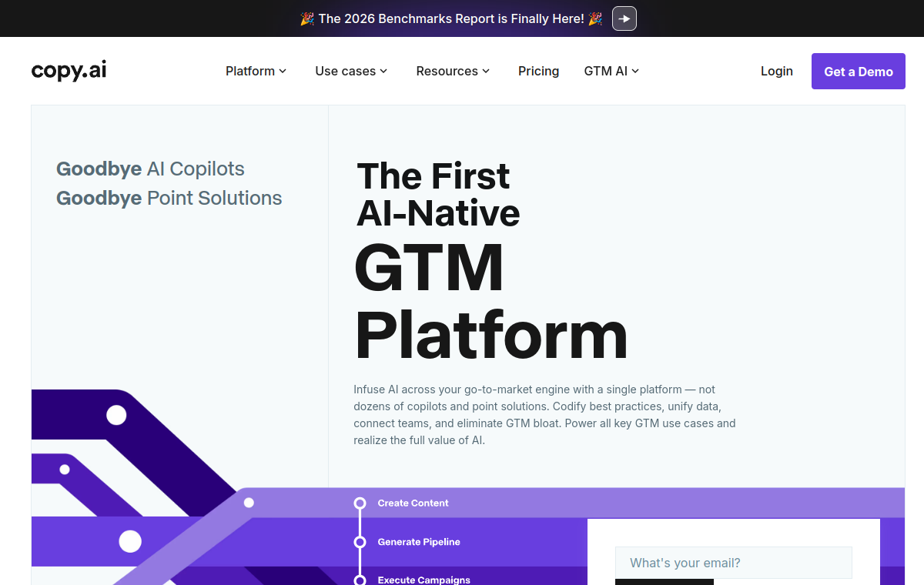Select the Generate Pipeline step
This screenshot has width=924, height=585.
[x=419, y=542]
